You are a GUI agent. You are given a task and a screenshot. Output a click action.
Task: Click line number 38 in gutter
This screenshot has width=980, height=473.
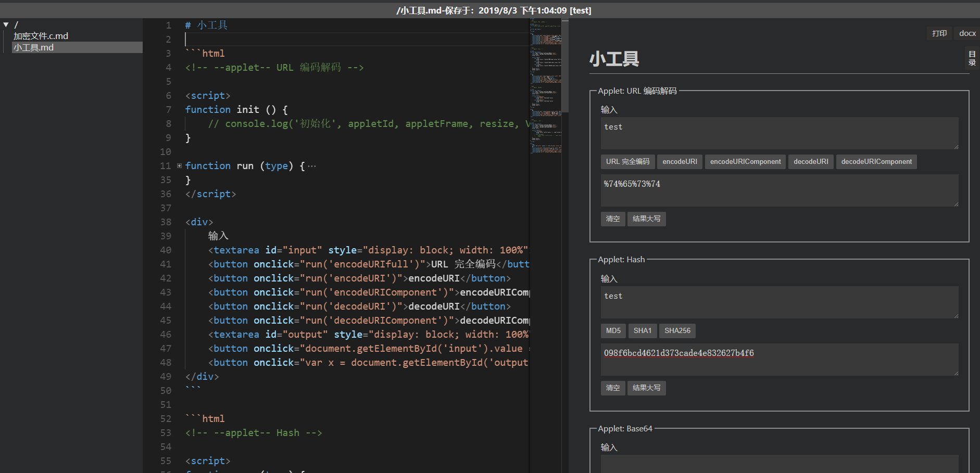(x=166, y=222)
